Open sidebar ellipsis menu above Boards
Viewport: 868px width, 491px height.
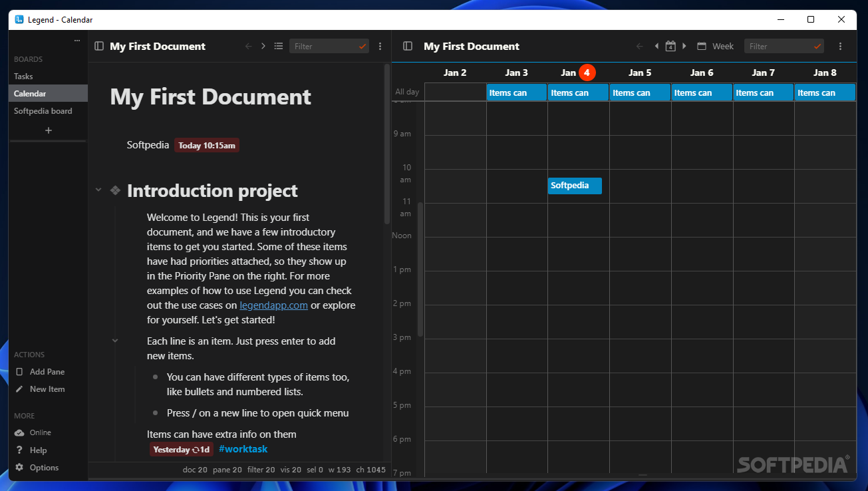pos(76,41)
